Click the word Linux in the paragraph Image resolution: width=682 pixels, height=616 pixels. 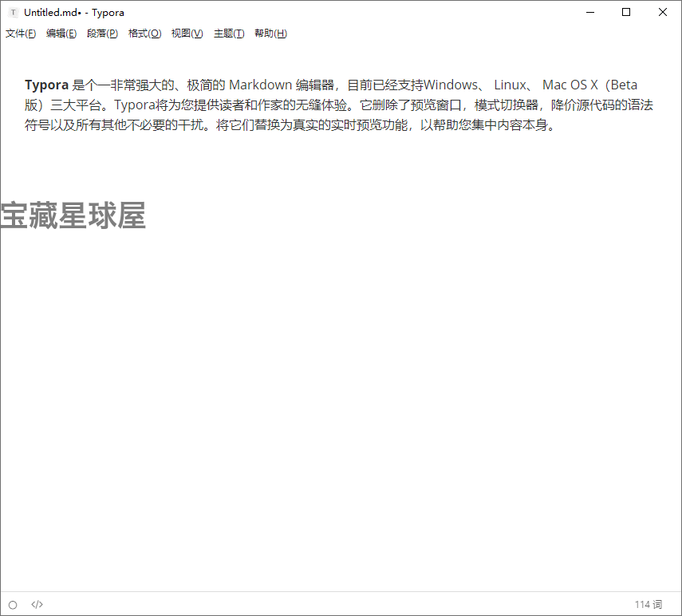click(510, 85)
